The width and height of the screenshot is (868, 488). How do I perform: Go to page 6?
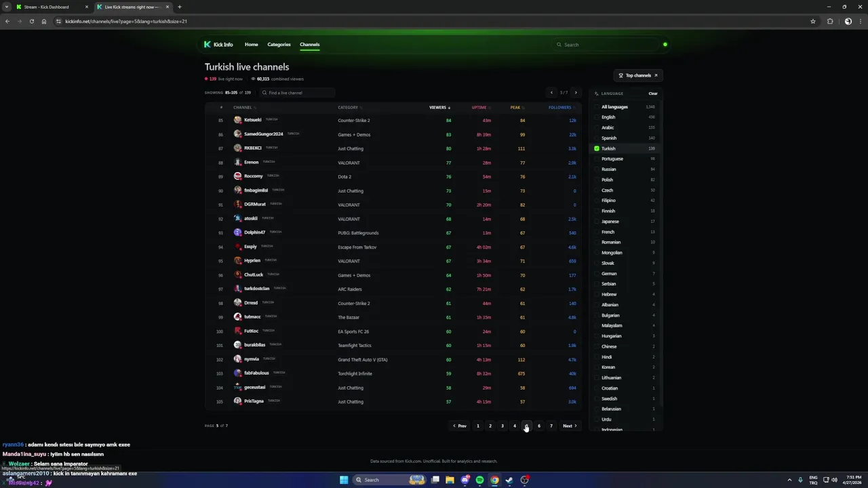[539, 426]
